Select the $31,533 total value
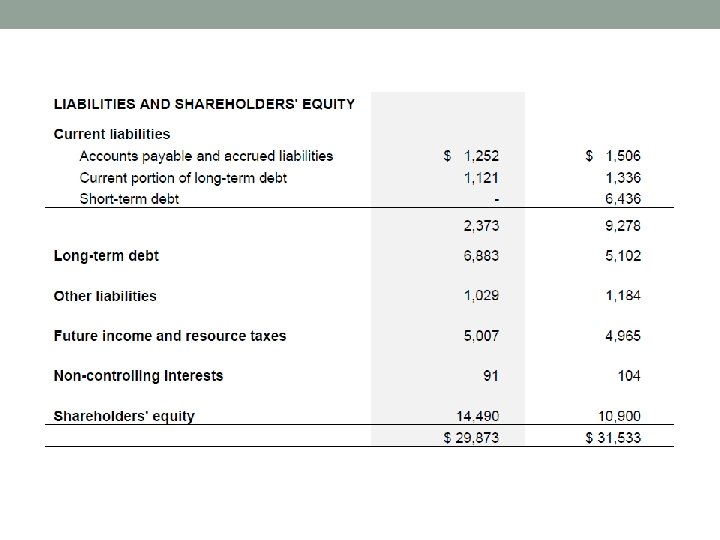The width and height of the screenshot is (720, 540). pos(613,438)
